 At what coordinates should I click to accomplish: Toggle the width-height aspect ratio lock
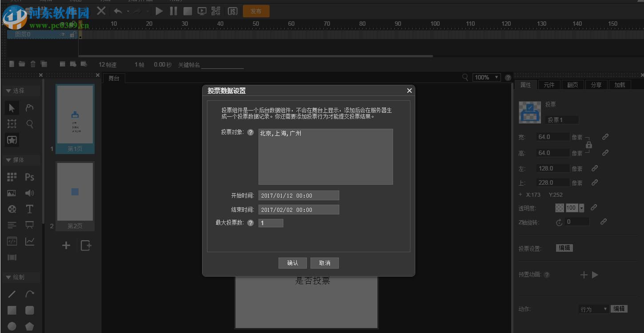[x=588, y=145]
